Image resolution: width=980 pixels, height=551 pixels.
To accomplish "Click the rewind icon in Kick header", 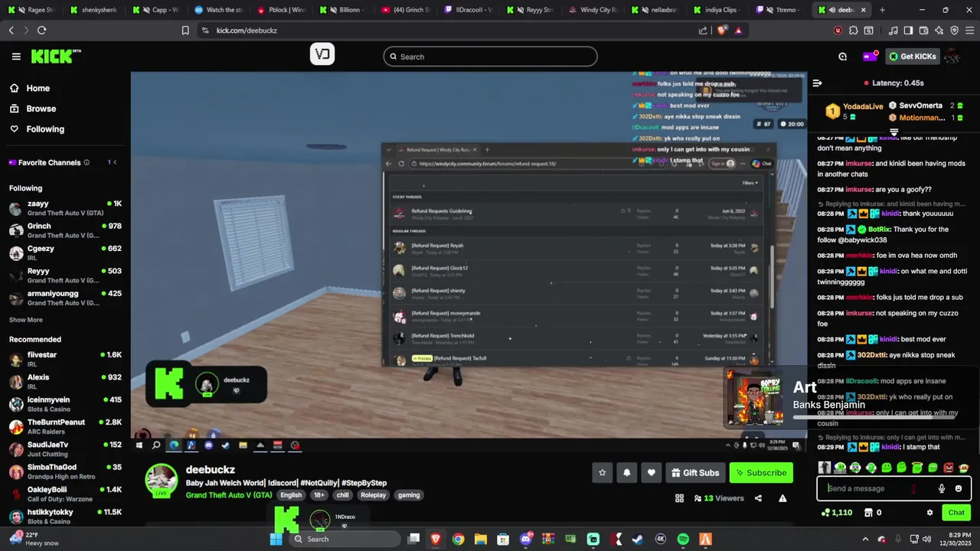I will coord(842,57).
